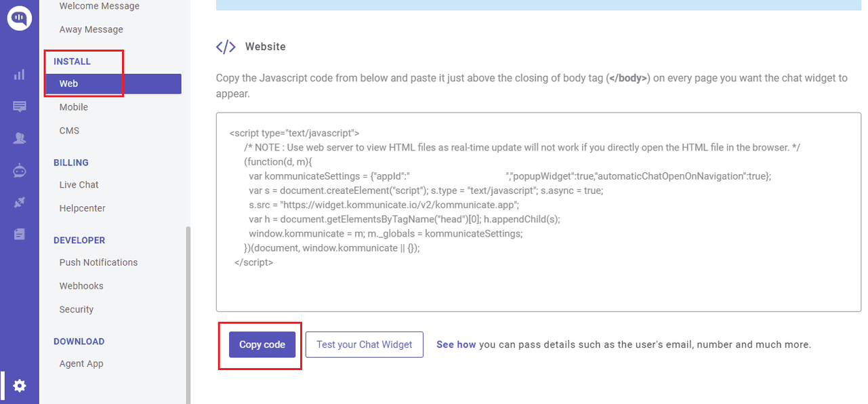Image resolution: width=868 pixels, height=404 pixels.
Task: Open the bot integrations icon
Action: coord(19,170)
